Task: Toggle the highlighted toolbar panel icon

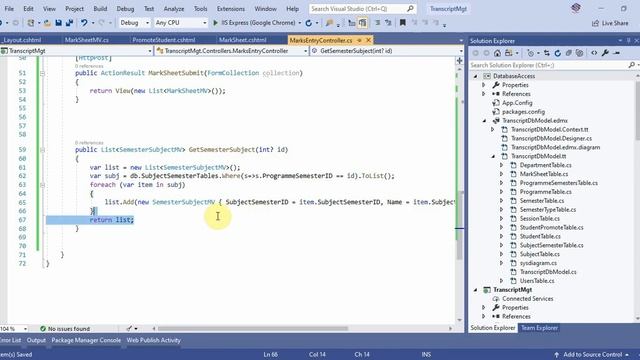Action: [x=362, y=23]
